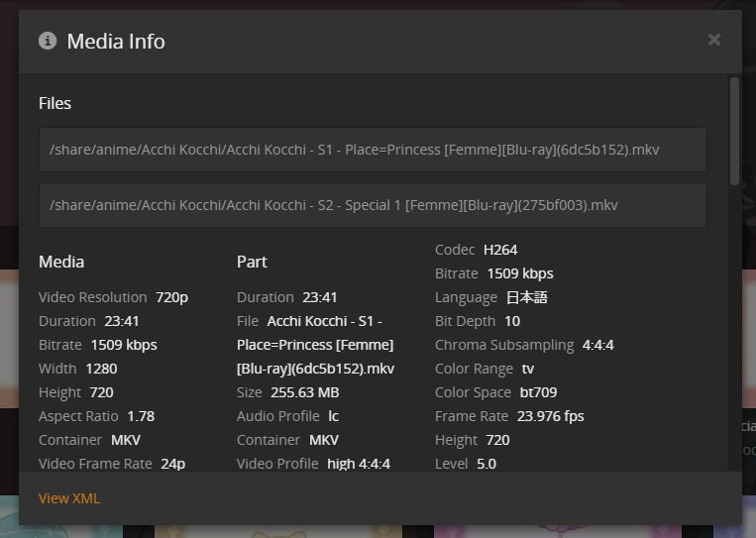756x538 pixels.
Task: Click the Part File name value
Action: [x=316, y=345]
